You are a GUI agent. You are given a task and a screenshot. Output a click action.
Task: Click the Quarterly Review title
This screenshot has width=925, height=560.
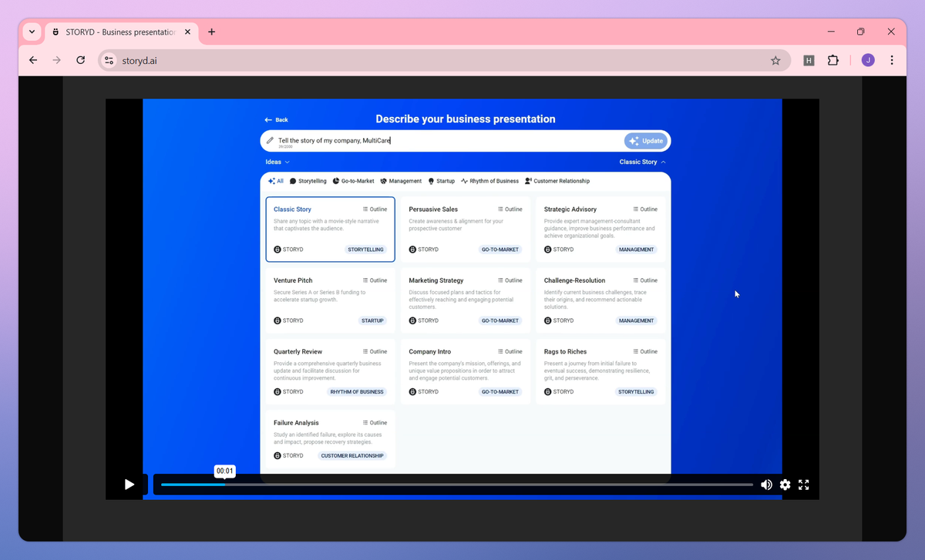298,352
